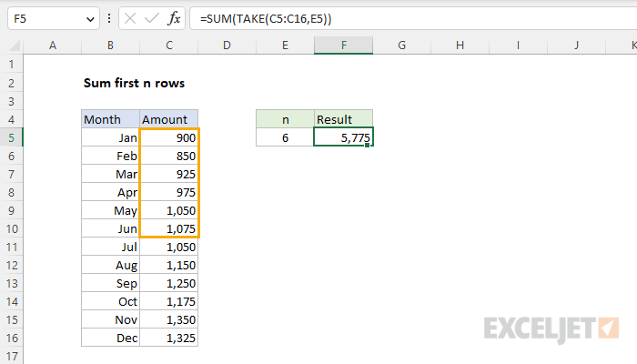Click the fill handle of cell F5

368,145
